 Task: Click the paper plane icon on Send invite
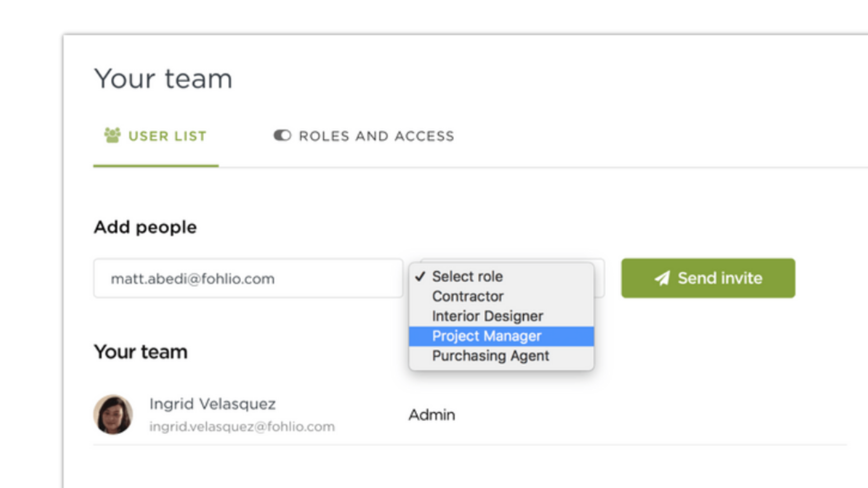coord(662,278)
